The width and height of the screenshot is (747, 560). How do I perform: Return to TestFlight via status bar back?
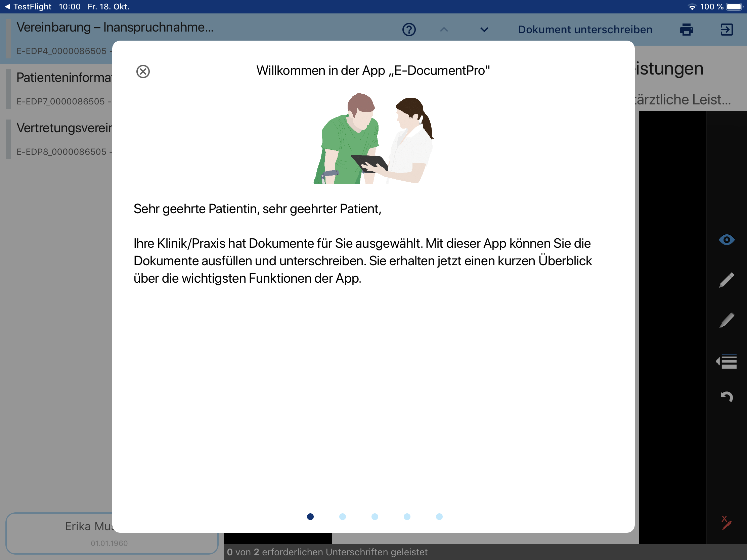point(28,6)
